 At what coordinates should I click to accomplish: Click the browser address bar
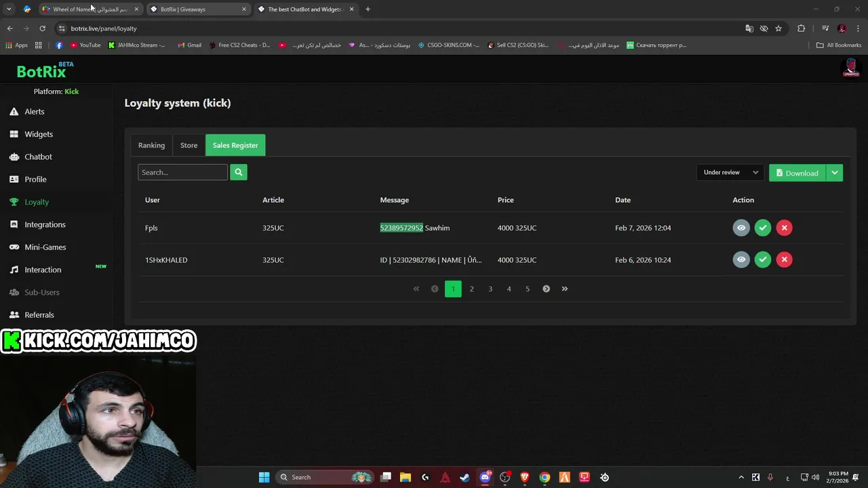click(x=400, y=28)
